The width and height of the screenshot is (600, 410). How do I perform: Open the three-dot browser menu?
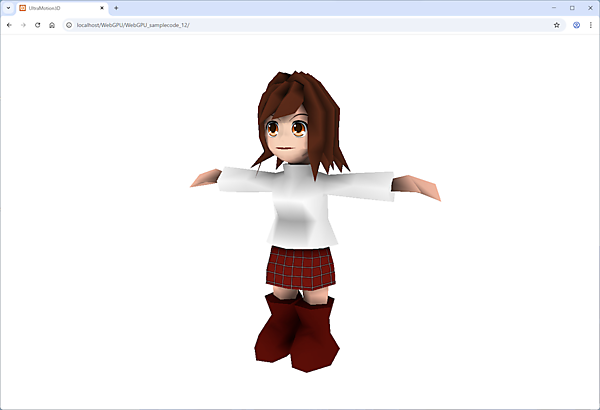tap(590, 24)
